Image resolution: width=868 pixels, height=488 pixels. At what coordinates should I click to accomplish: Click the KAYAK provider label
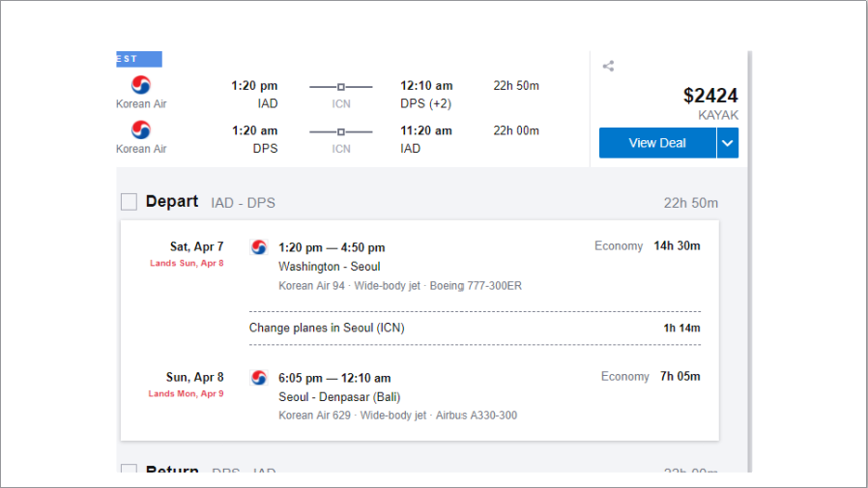[x=718, y=115]
